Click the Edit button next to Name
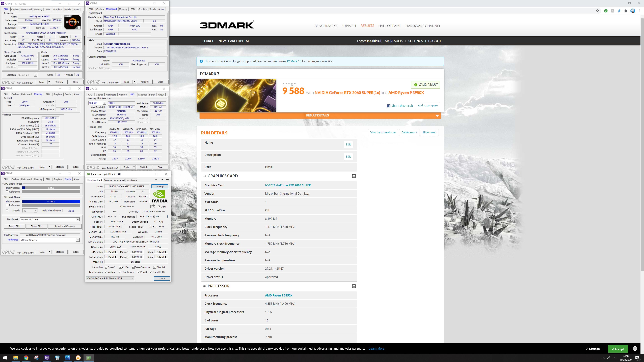The height and width of the screenshot is (362, 644). (x=348, y=144)
